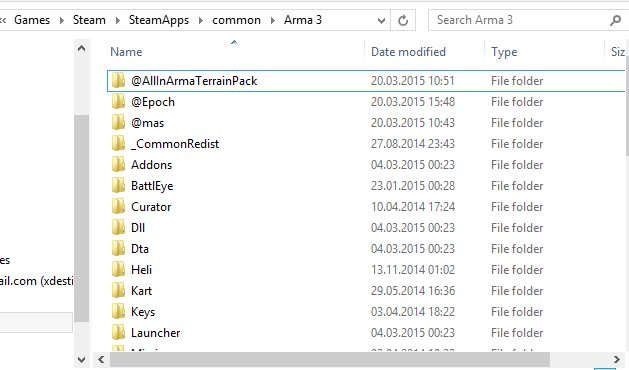Select the BattlEye folder name

(x=152, y=186)
